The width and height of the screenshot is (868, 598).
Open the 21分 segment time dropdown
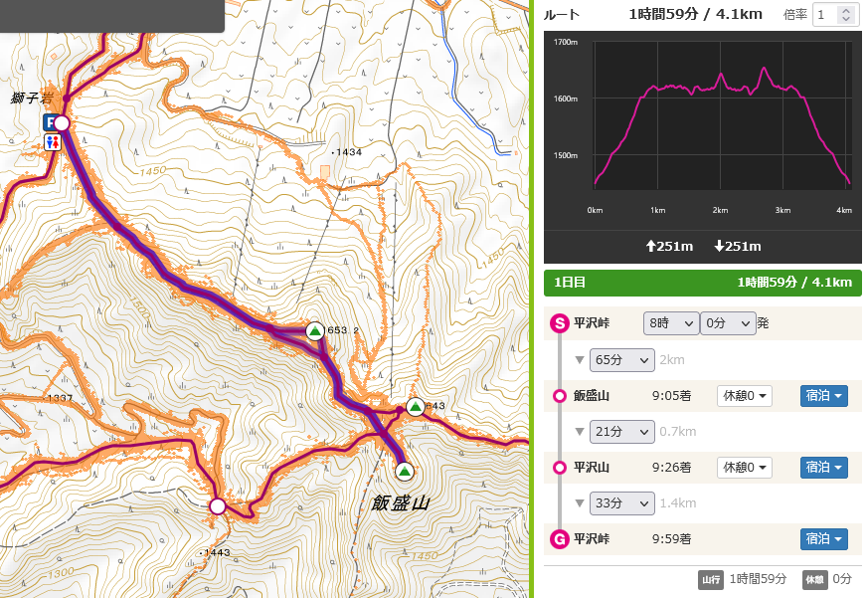click(621, 432)
